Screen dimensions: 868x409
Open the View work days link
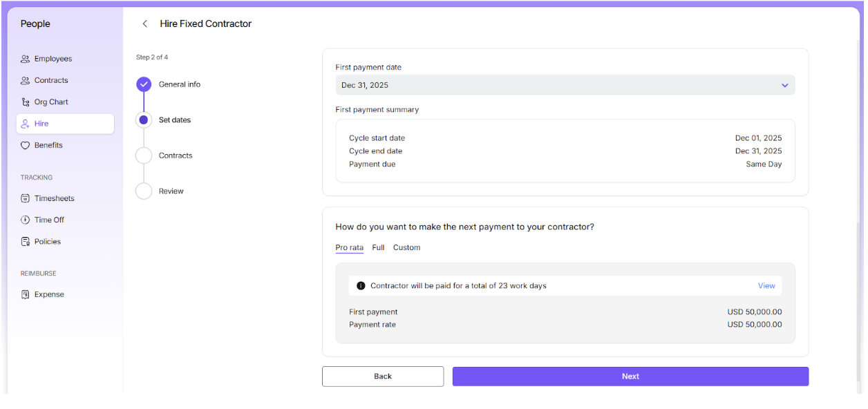(x=766, y=286)
